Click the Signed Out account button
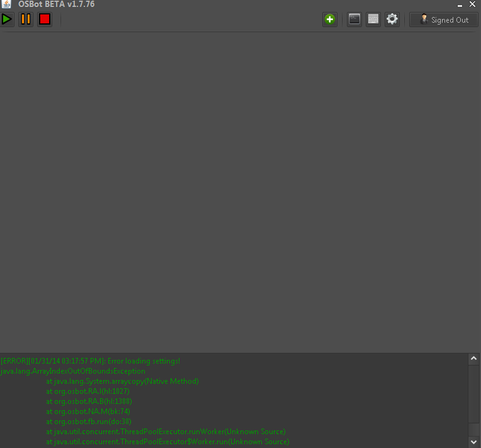Screen dimensions: 481x448 [444, 20]
